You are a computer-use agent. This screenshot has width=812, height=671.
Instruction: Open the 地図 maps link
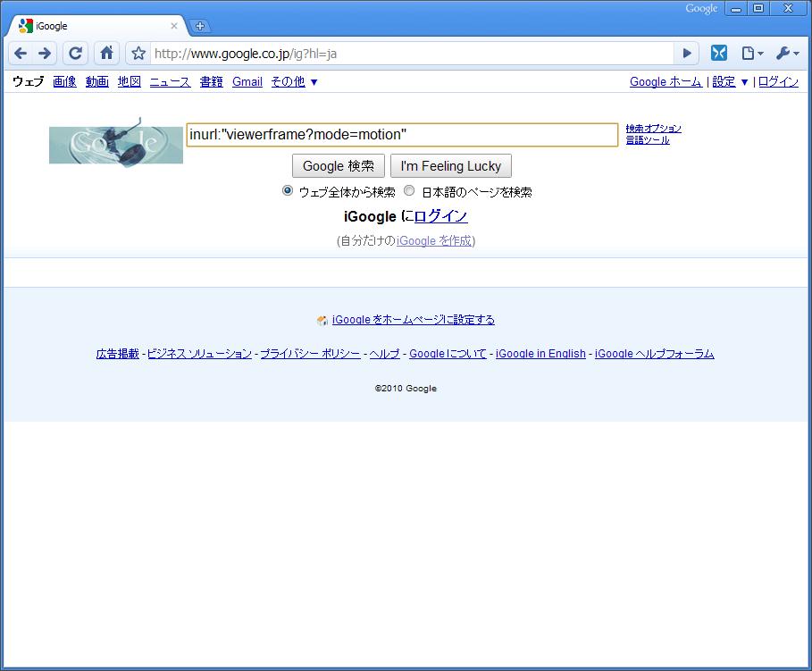[x=129, y=81]
